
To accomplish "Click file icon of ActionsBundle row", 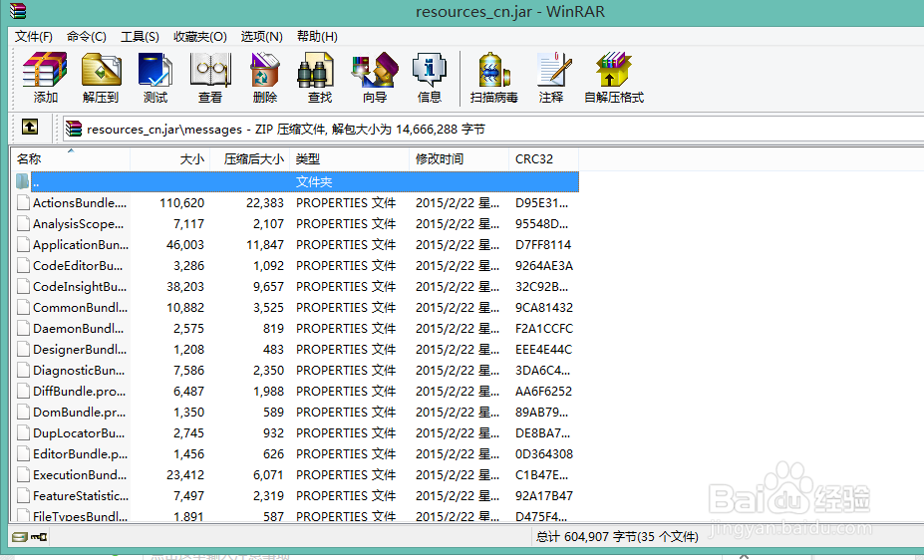I will 23,202.
